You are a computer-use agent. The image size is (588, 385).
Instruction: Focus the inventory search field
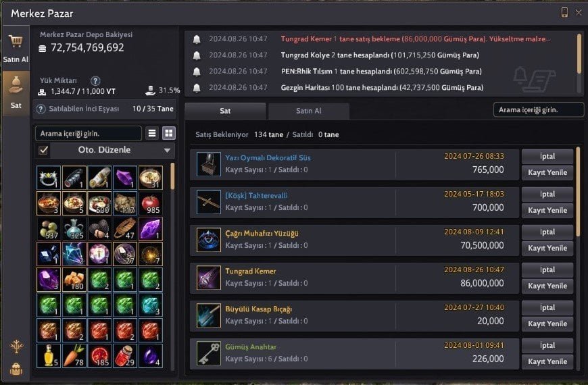point(88,134)
